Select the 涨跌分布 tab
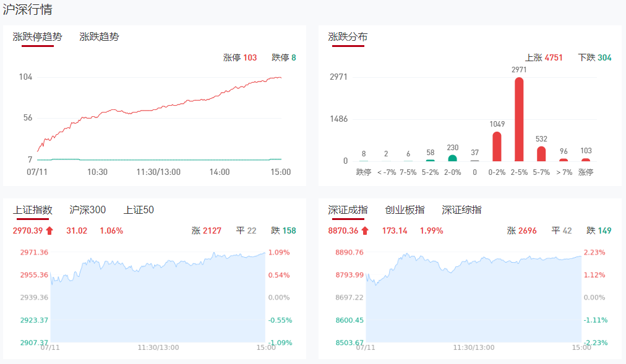 point(348,36)
